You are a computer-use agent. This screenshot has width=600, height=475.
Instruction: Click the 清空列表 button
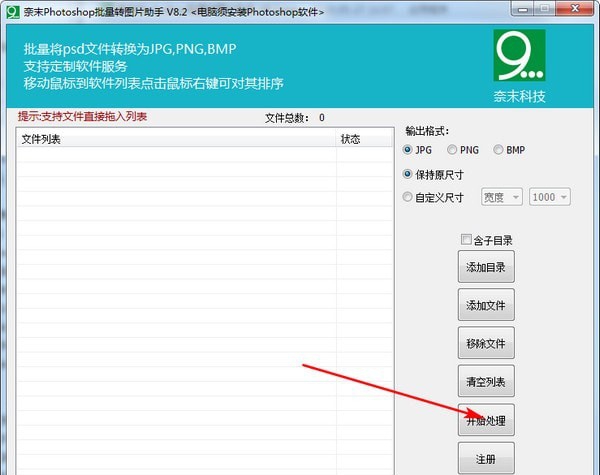[486, 381]
